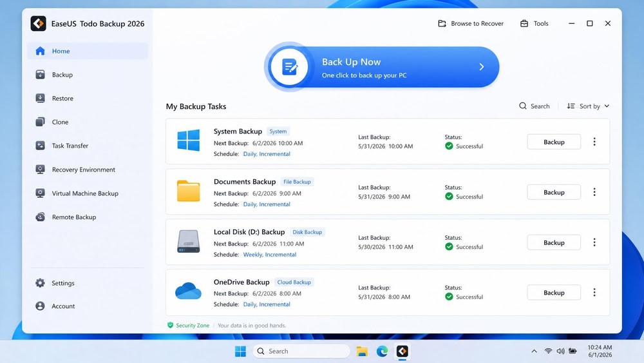
Task: Click System Backup's Daily, Incremental schedule link
Action: tap(267, 153)
